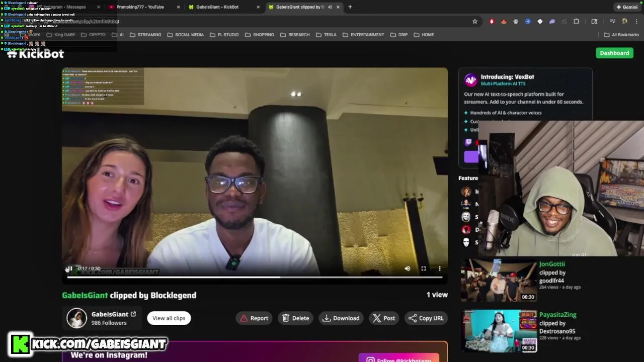Screen dimensions: 644x362
Task: Open the Chrome extensions puzzle icon
Action: point(577,21)
